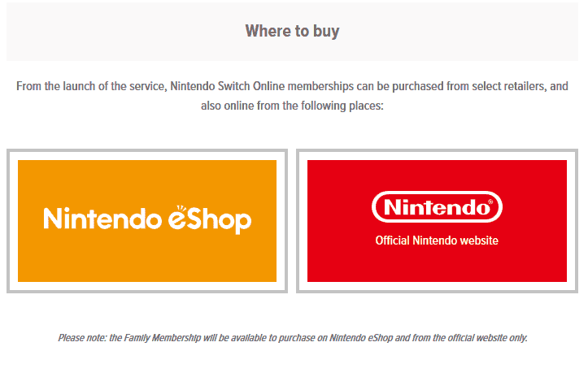Open the orange Nintendo eShop tile
Image resolution: width=588 pixels, height=377 pixels.
147,221
